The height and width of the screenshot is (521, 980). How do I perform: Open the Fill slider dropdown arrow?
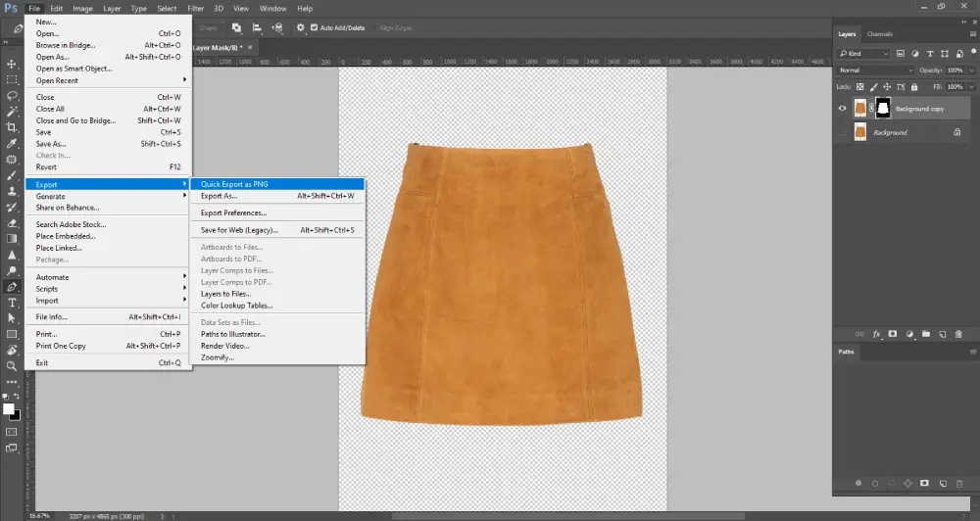(971, 87)
